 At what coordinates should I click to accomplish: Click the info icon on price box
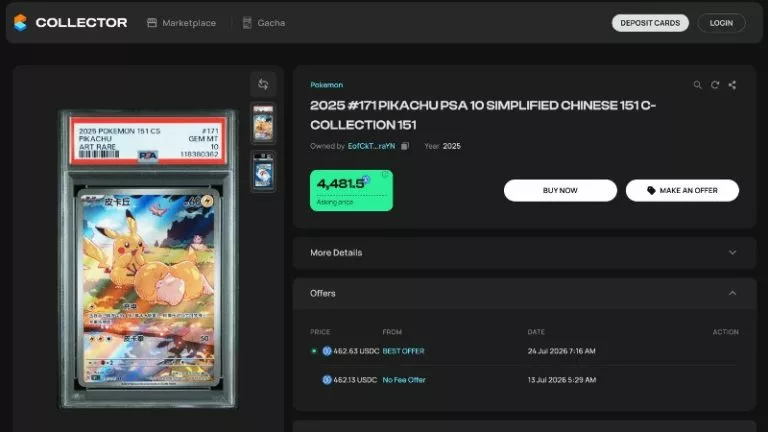click(385, 175)
